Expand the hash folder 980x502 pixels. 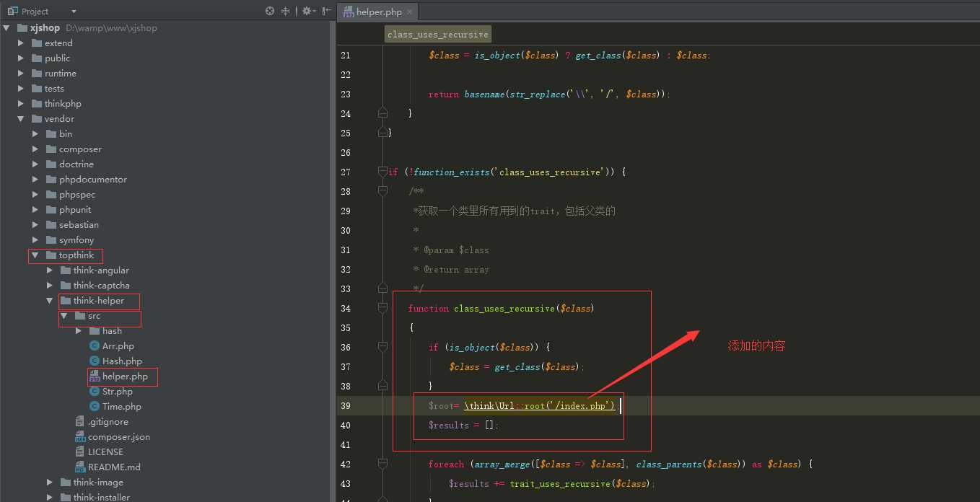point(79,331)
